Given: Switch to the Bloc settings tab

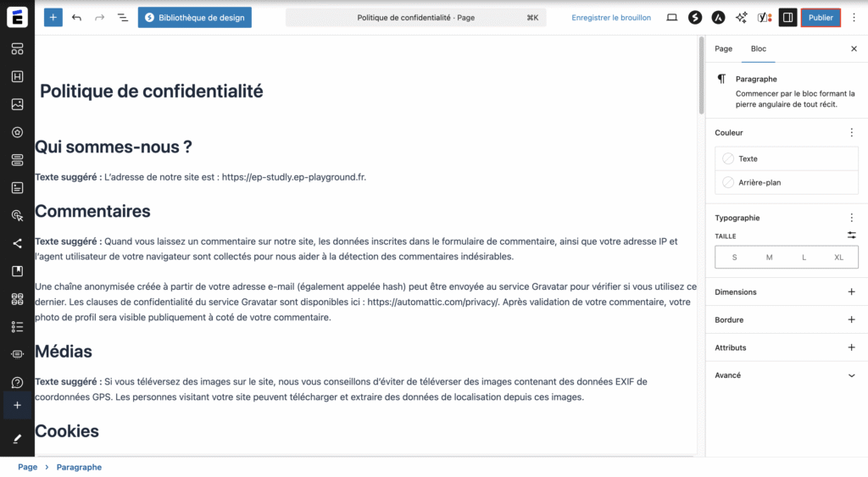Looking at the screenshot, I should click(759, 48).
